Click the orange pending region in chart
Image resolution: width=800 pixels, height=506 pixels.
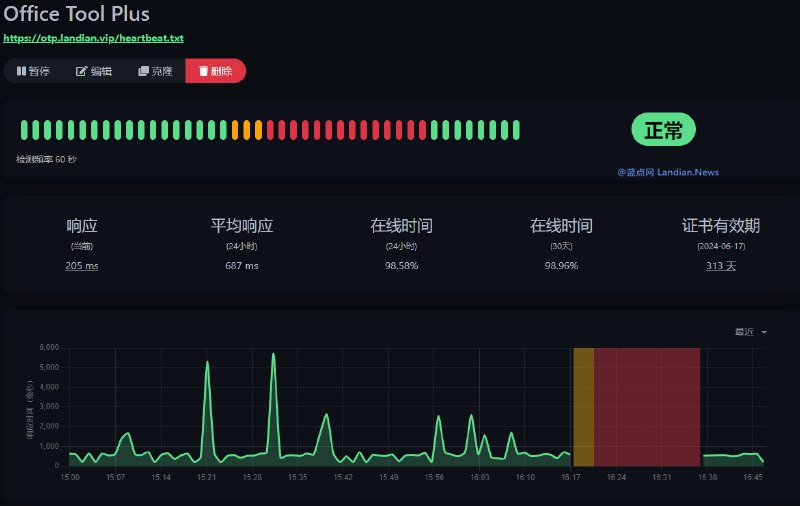click(x=584, y=407)
